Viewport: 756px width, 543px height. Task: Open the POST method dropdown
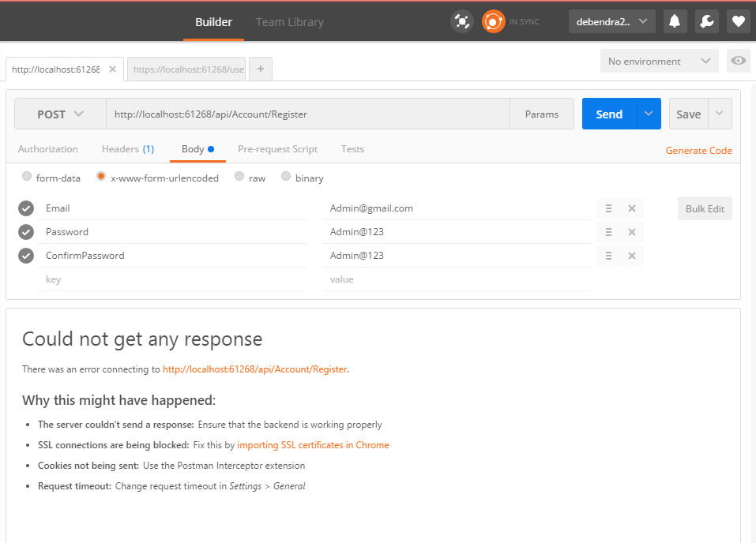coord(60,114)
